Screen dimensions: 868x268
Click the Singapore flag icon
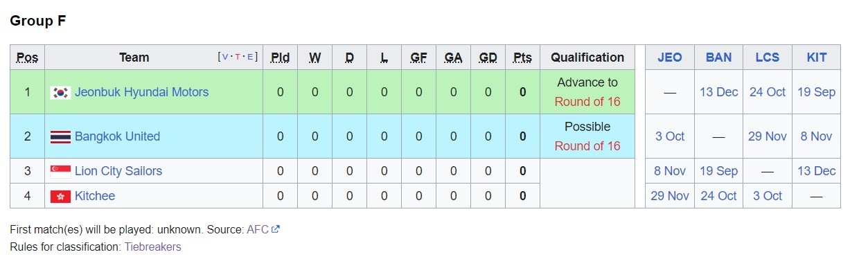coord(60,171)
